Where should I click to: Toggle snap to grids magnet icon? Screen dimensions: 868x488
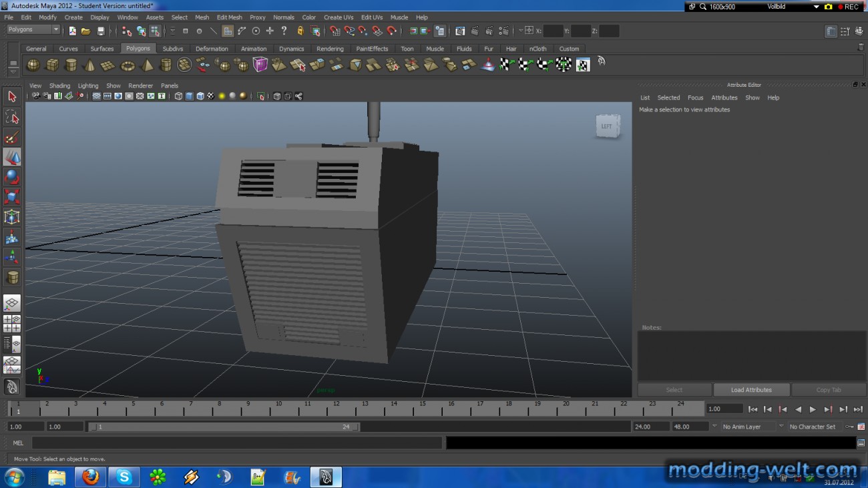pos(335,31)
